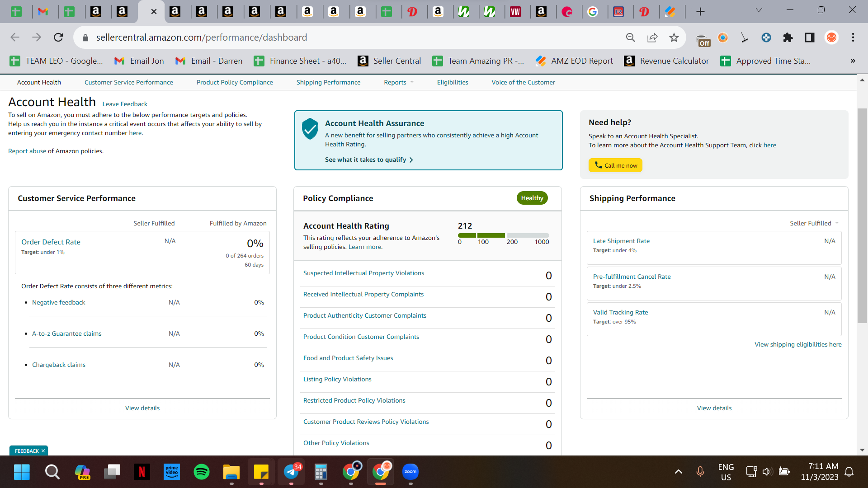Open the Windows Start menu
This screenshot has height=488, width=868.
point(22,472)
